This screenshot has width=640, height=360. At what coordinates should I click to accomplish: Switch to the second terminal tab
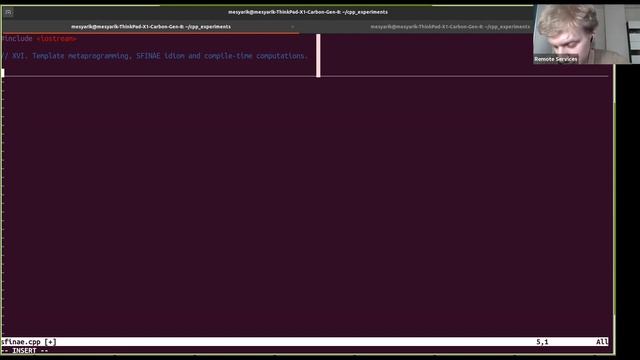coord(450,27)
